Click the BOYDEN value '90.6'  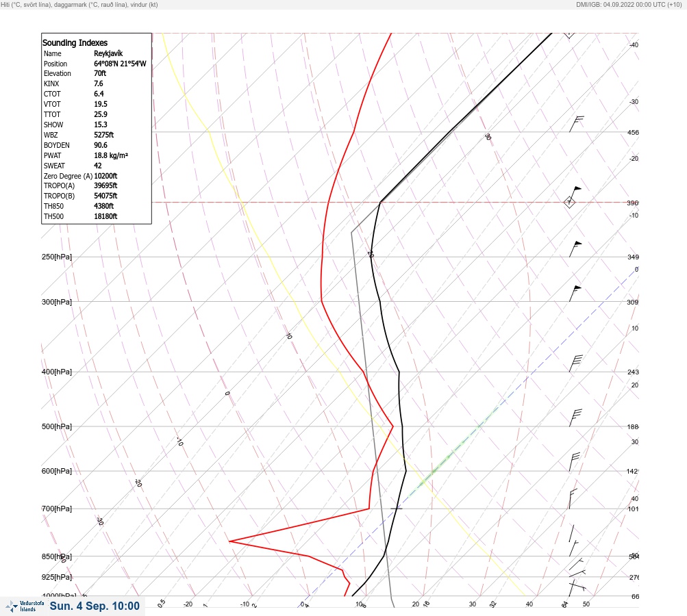pos(101,145)
